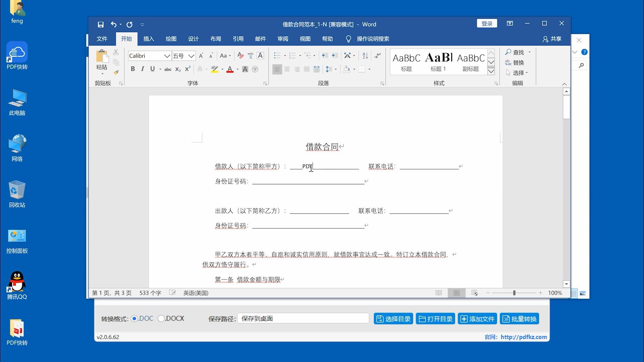
Task: Click 选择目录 button in converter
Action: [x=393, y=319]
